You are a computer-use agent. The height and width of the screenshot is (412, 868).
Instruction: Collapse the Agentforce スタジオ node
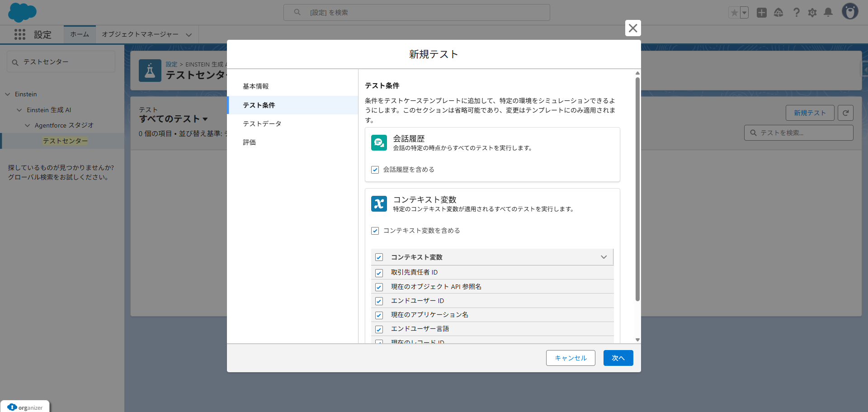pos(28,125)
